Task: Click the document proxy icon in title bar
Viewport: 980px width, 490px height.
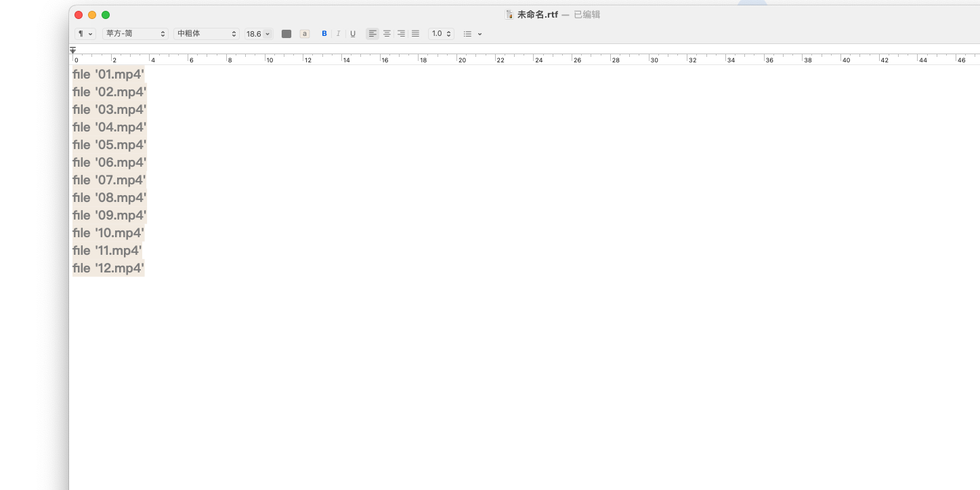Action: [509, 15]
